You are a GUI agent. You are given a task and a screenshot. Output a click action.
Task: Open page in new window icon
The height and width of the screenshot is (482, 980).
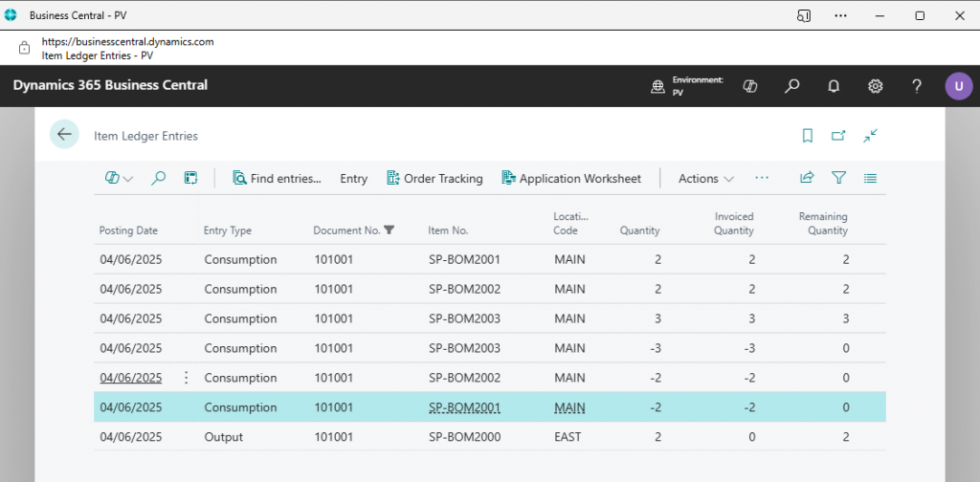(x=838, y=136)
